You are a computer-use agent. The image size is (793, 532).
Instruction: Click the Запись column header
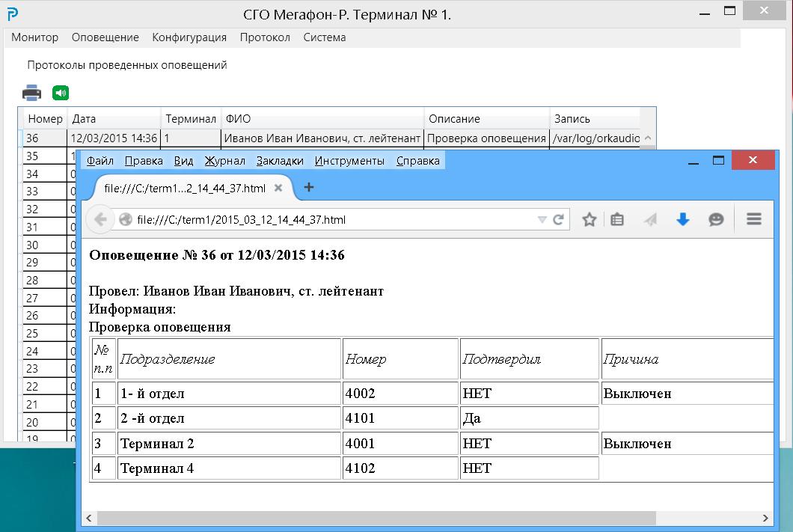pyautogui.click(x=595, y=119)
